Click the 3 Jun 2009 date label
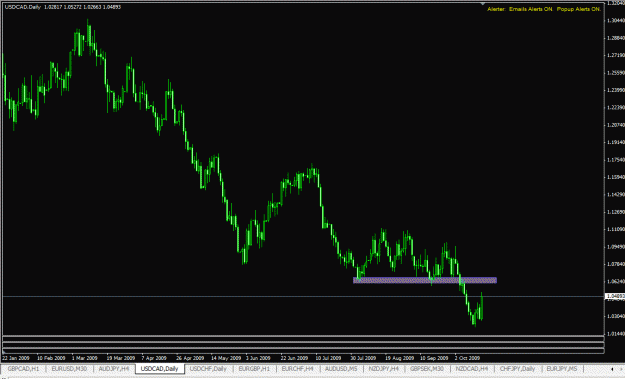The image size is (625, 379). coord(258,358)
